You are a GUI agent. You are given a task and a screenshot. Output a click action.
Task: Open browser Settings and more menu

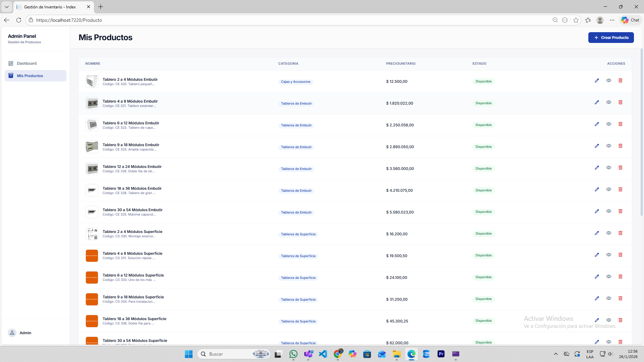(x=612, y=20)
